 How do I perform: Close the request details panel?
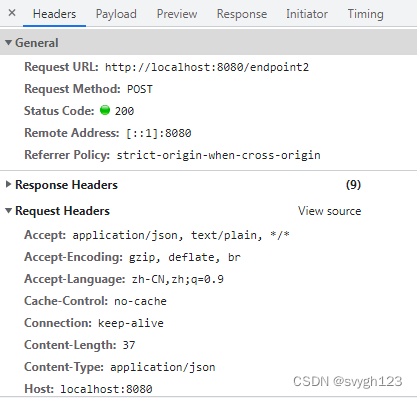[12, 13]
